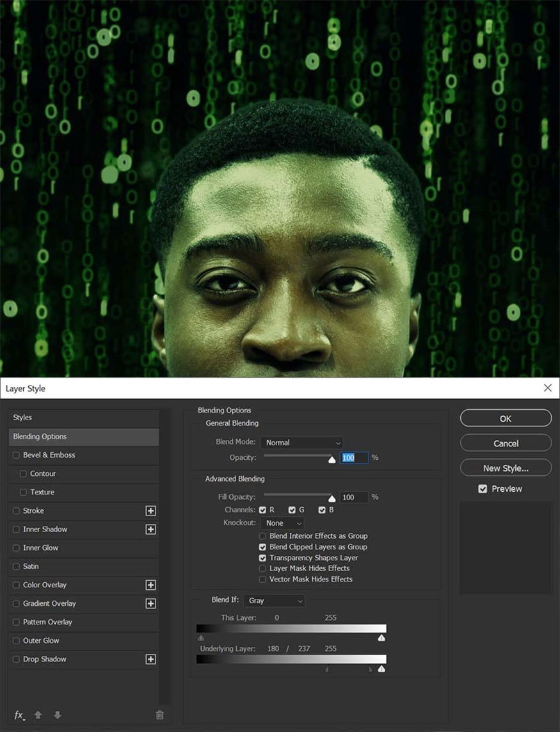The image size is (560, 732).
Task: Open the Styles section in sidebar
Action: point(83,418)
